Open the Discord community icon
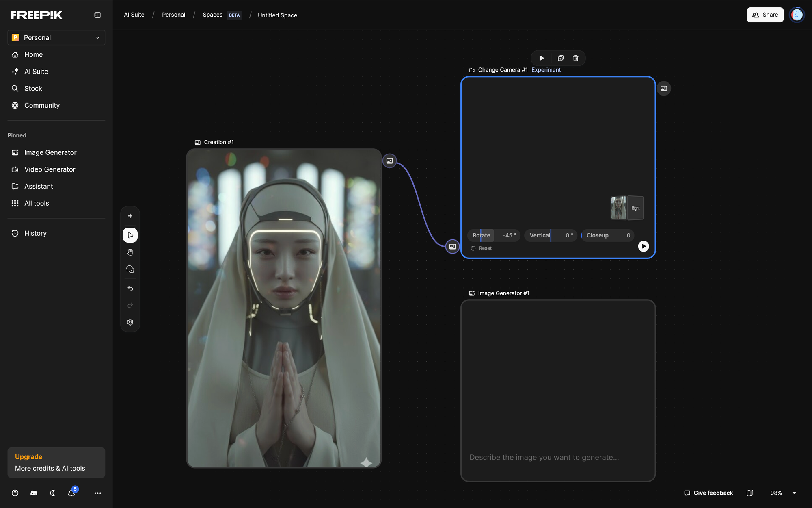The image size is (812, 508). coord(34,493)
